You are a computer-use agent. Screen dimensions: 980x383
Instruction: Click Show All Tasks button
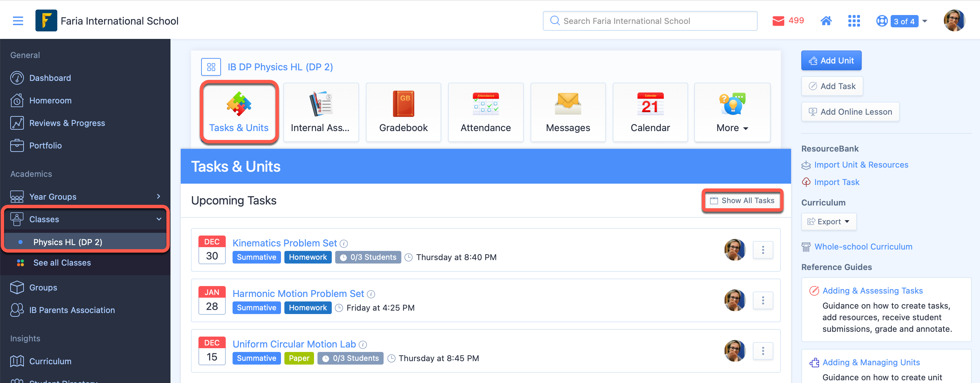(x=742, y=200)
